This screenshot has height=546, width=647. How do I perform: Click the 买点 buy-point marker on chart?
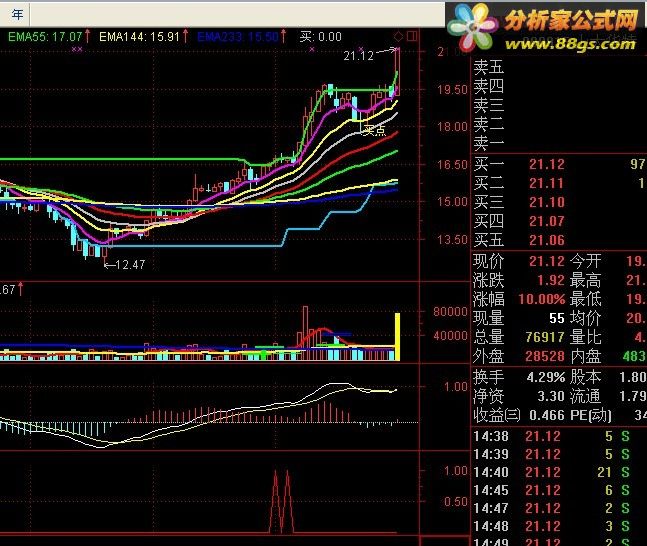pyautogui.click(x=375, y=131)
